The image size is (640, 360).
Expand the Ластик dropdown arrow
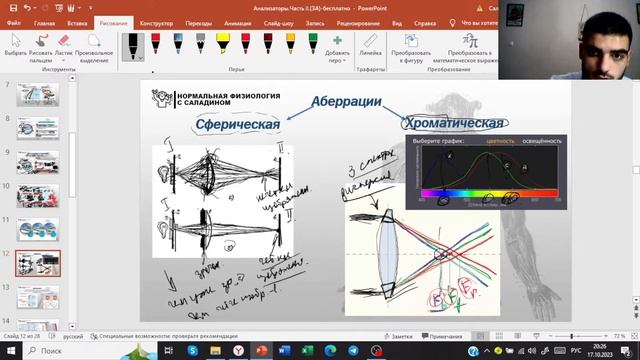pyautogui.click(x=64, y=60)
